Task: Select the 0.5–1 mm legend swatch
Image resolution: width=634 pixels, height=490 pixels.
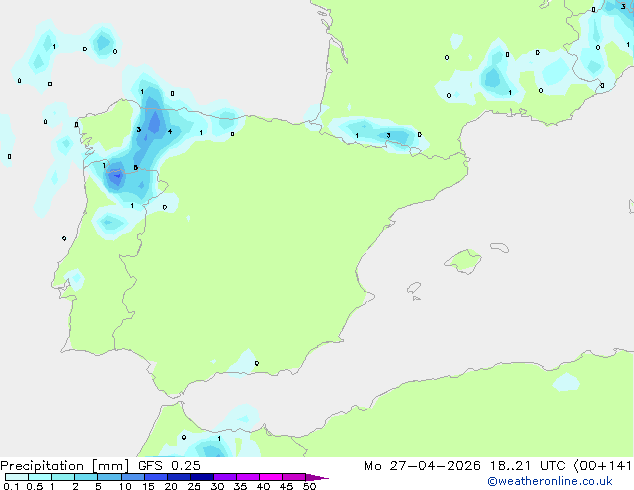Action: point(40,477)
